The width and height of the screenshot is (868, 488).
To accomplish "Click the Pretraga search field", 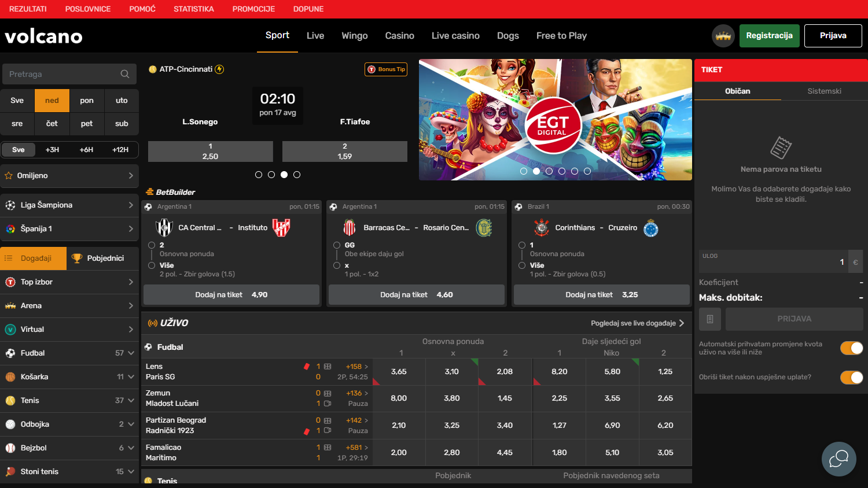I will [x=69, y=74].
